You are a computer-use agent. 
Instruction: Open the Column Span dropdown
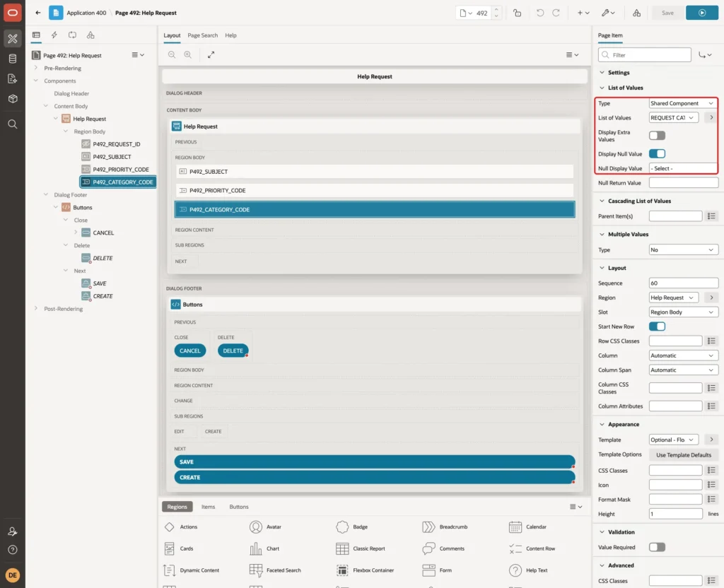pos(684,370)
